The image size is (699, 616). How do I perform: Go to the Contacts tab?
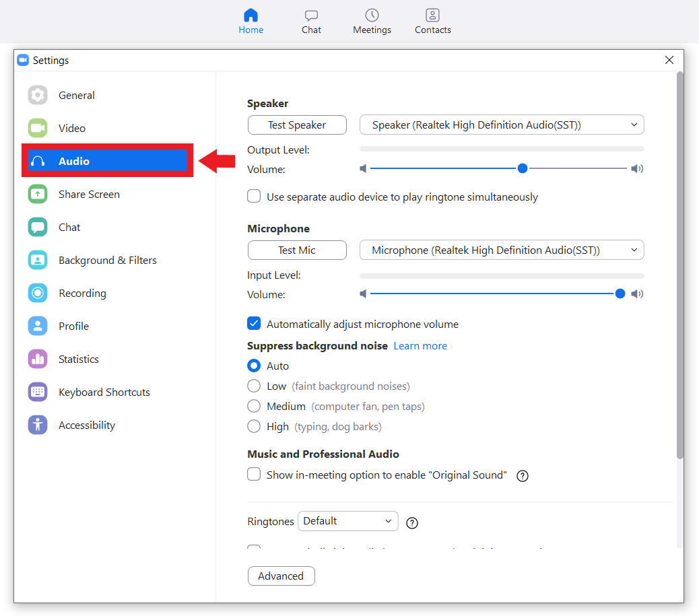point(432,22)
